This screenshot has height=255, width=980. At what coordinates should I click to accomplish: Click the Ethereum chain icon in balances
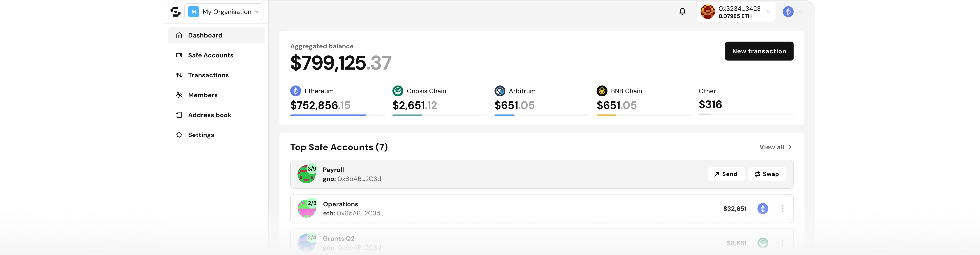point(296,91)
